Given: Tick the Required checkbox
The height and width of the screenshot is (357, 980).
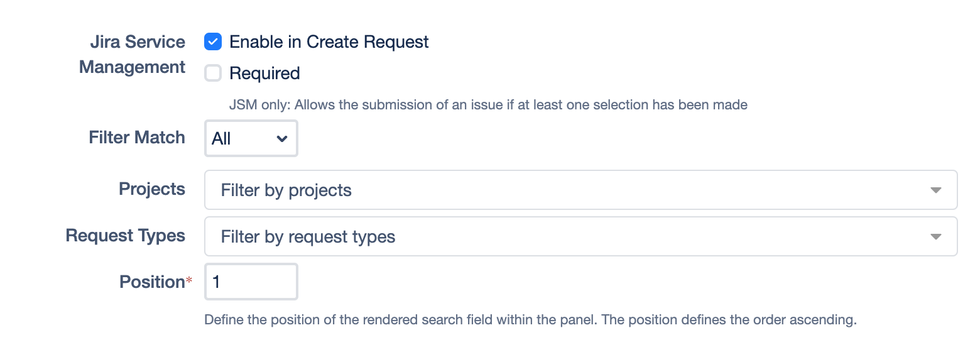Looking at the screenshot, I should coord(214,74).
